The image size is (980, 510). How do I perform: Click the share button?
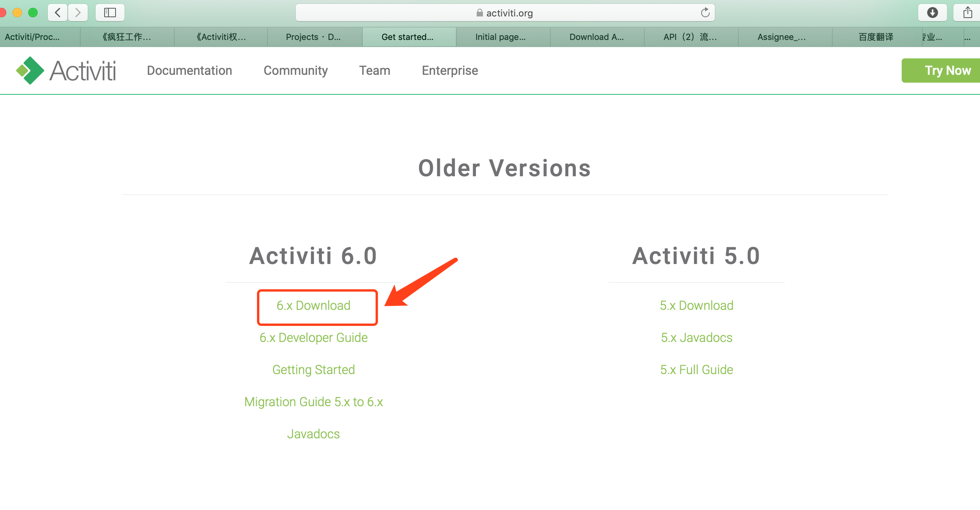click(x=966, y=12)
